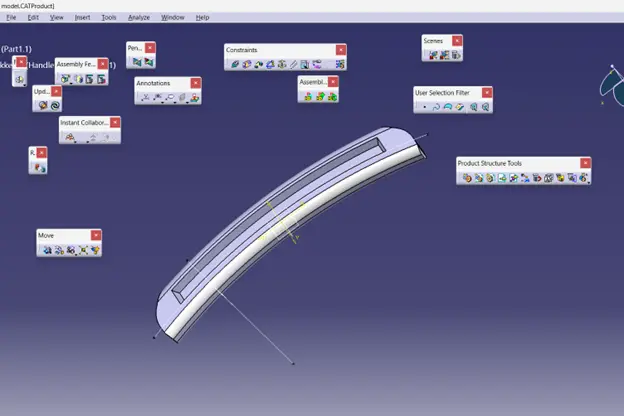Open the Analyze menu
Viewport: 624px width, 416px height.
[x=138, y=17]
